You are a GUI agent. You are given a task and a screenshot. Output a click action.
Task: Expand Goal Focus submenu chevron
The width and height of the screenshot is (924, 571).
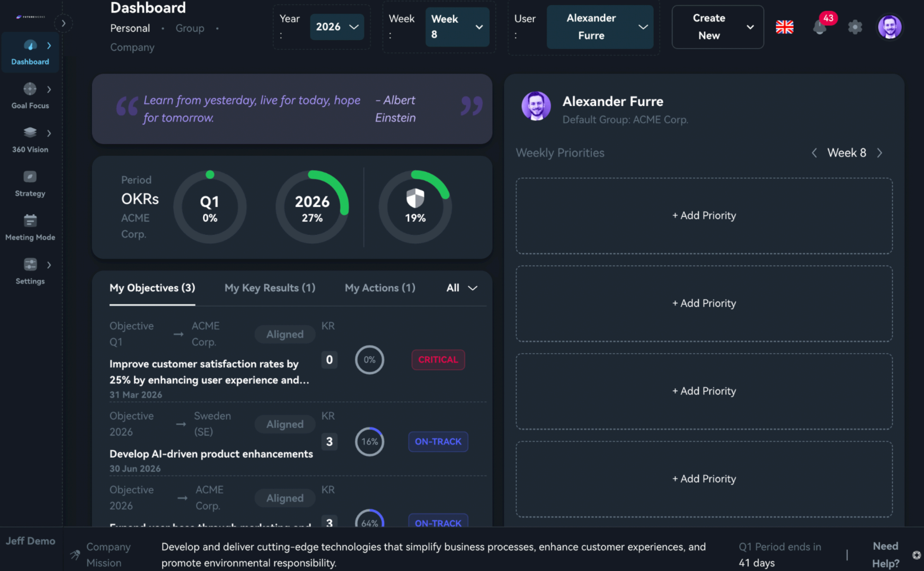[49, 89]
